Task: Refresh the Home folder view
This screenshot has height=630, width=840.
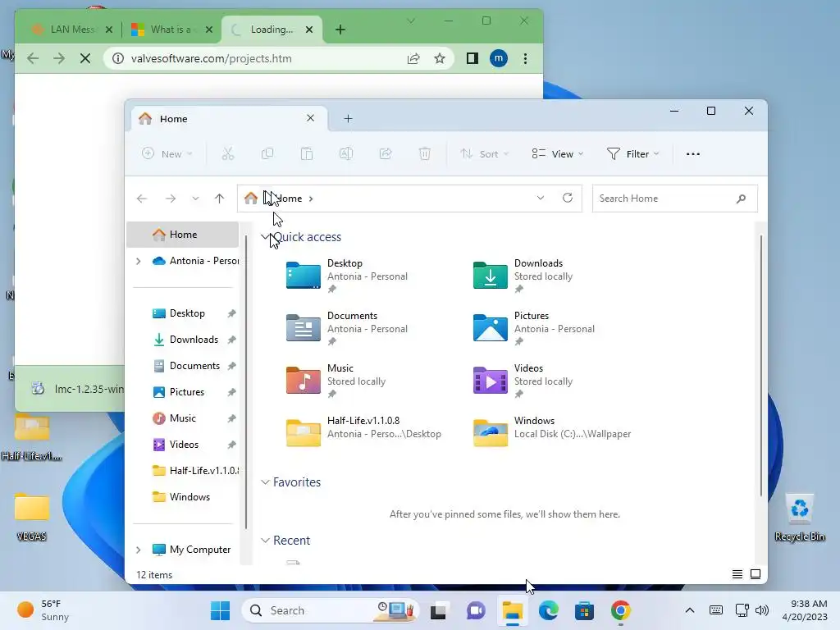Action: tap(568, 198)
